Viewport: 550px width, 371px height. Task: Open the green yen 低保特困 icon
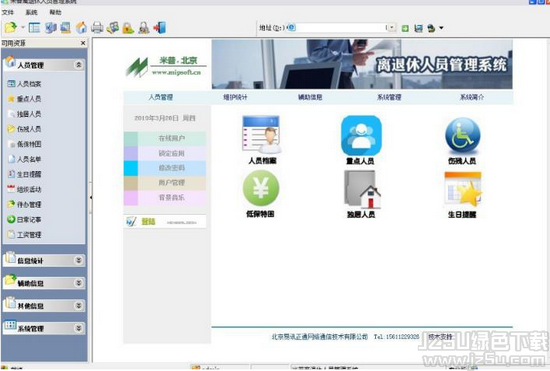click(261, 188)
